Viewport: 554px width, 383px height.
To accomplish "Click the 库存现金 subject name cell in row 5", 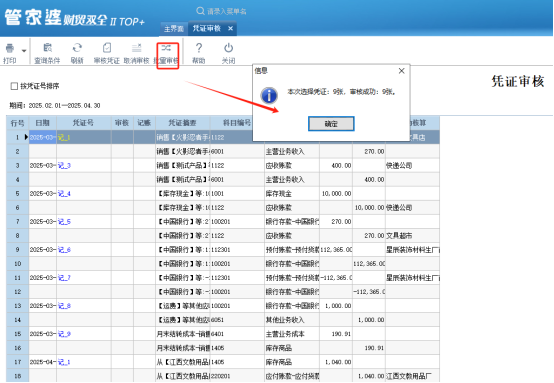I will tap(292, 194).
